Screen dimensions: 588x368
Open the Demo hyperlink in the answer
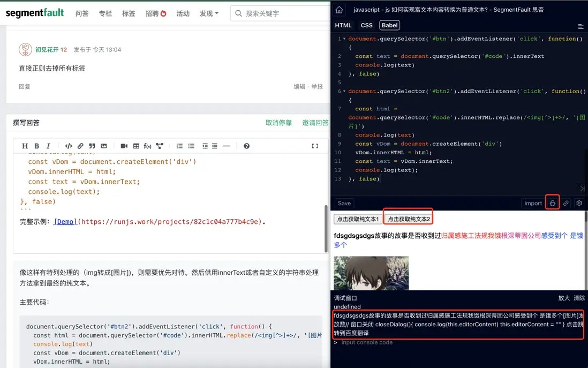point(64,221)
